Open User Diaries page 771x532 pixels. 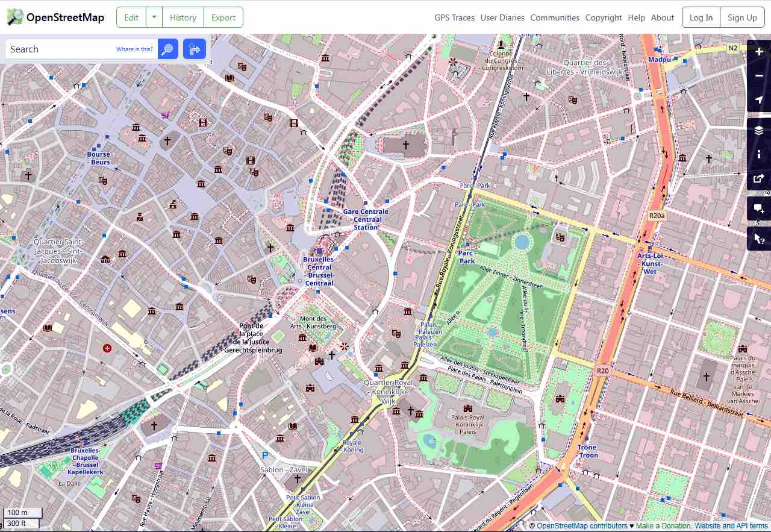coord(502,17)
